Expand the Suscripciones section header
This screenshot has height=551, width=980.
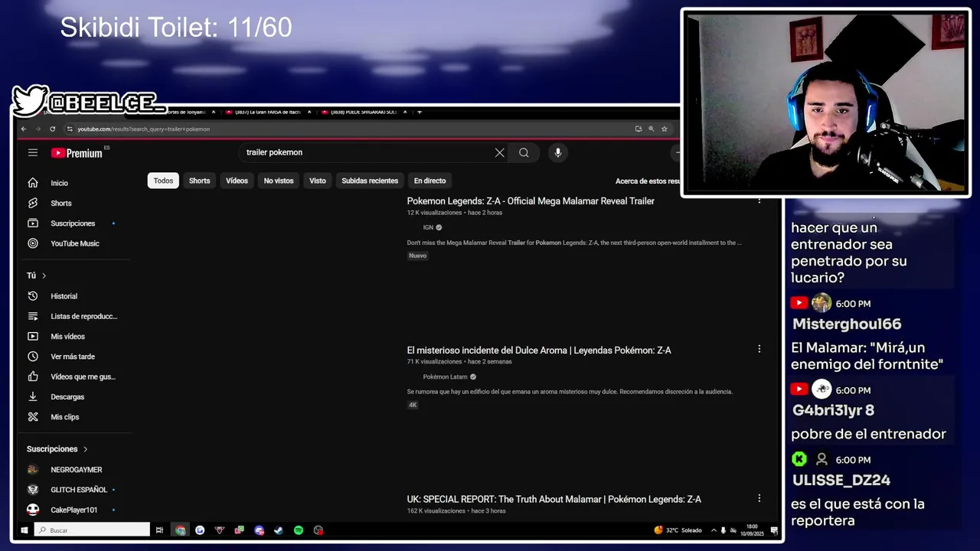click(x=57, y=449)
